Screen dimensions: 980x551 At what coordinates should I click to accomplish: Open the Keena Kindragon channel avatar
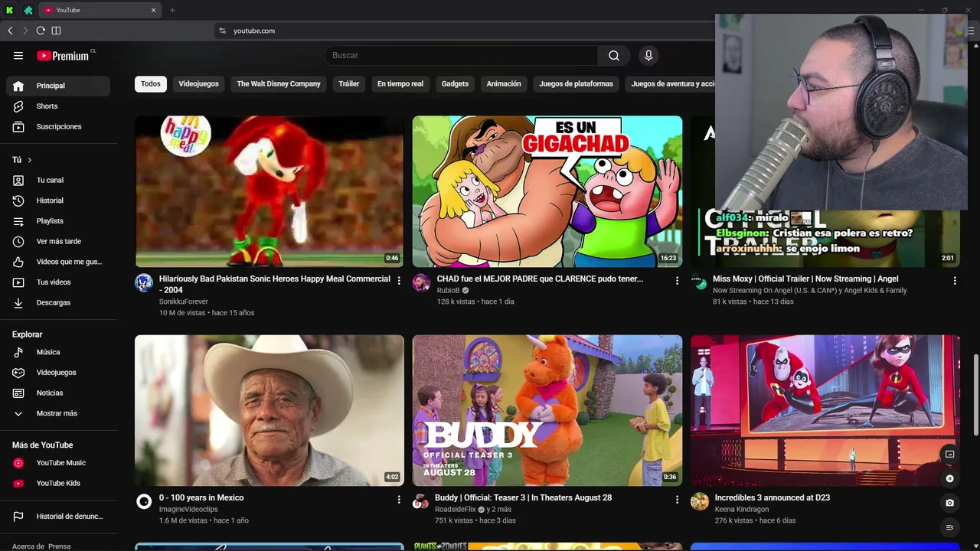click(700, 501)
